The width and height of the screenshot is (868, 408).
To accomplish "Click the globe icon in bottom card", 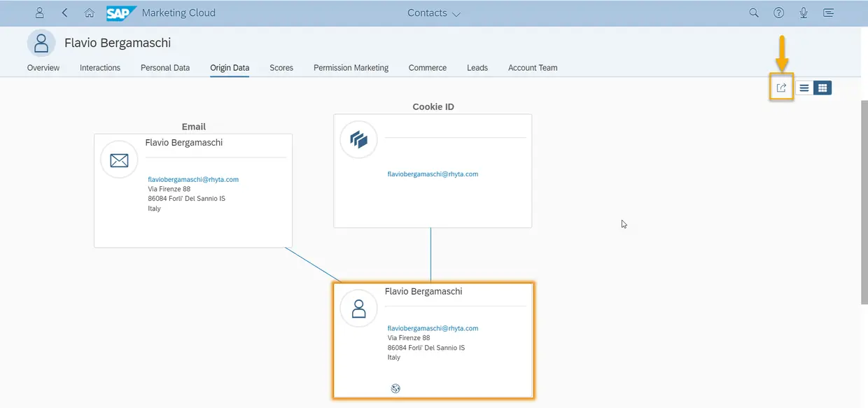I will tap(395, 388).
